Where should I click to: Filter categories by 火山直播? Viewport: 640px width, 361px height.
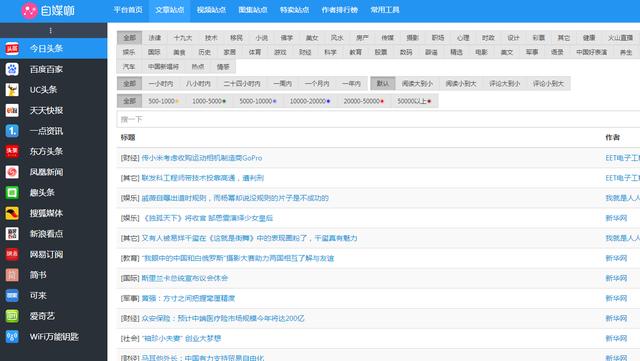pyautogui.click(x=620, y=38)
